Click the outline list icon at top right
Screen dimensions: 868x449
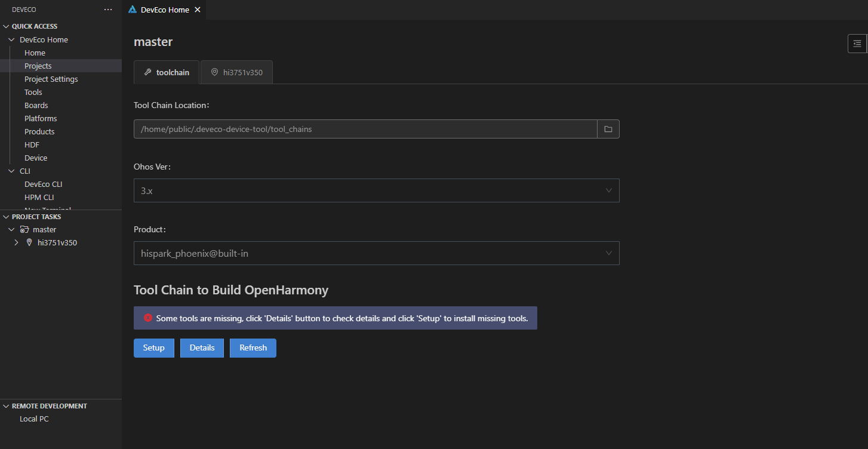coord(857,44)
